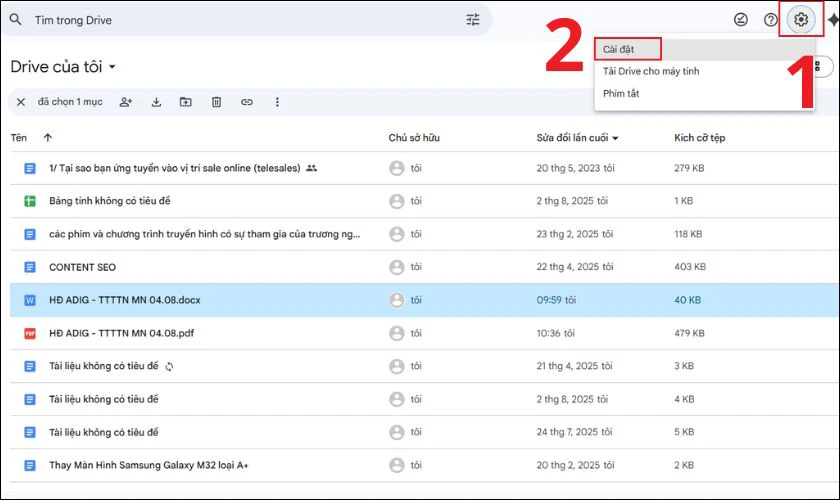Click Docs icon of CONTENT SEO file

click(x=30, y=267)
